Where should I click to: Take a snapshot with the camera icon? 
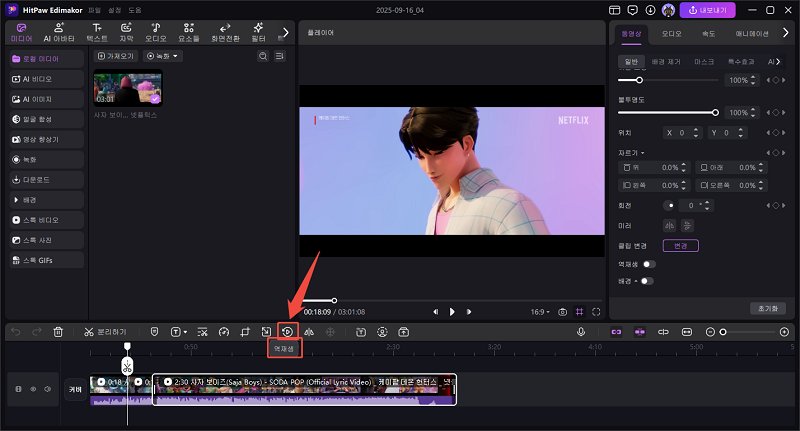(x=562, y=312)
